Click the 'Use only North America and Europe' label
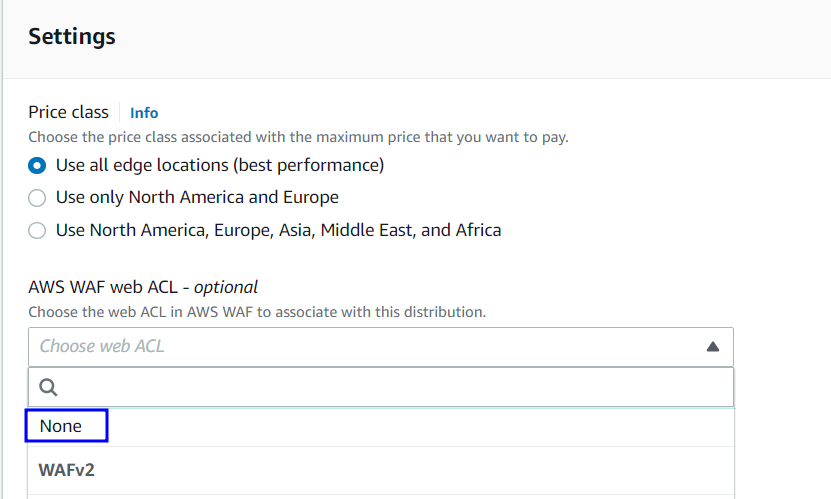 click(x=197, y=198)
